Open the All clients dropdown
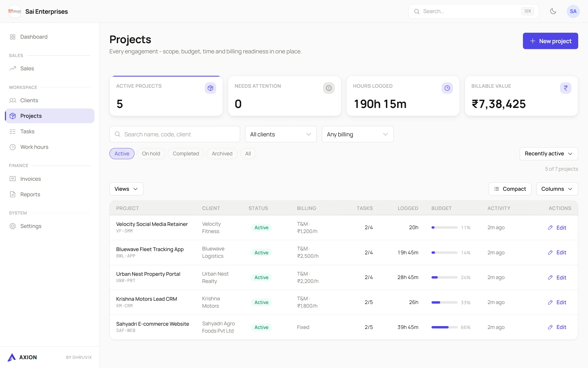 click(x=281, y=134)
